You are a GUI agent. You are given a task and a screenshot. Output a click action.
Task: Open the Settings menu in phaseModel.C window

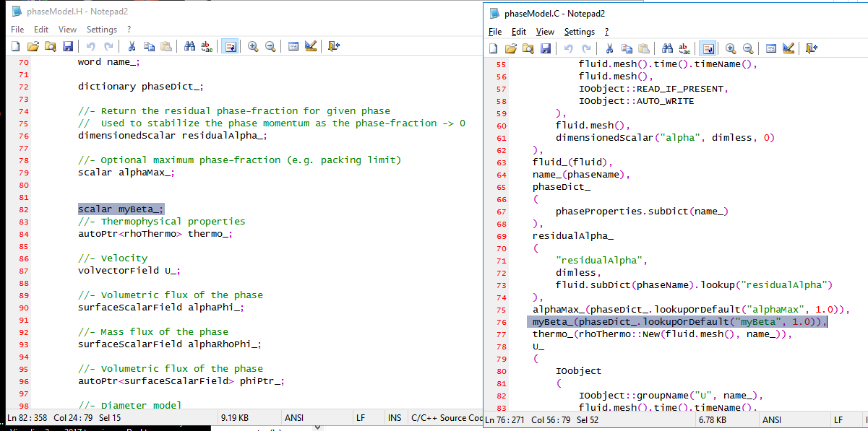(579, 32)
